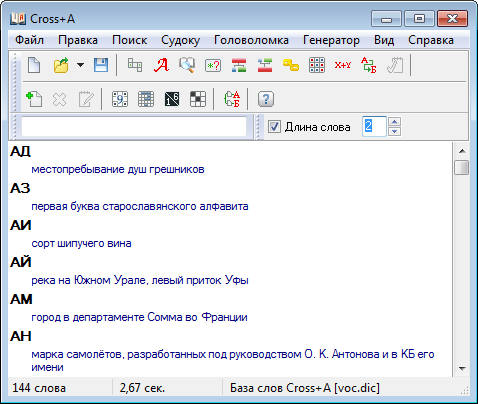The width and height of the screenshot is (478, 404).
Task: Click the red X+Y icon
Action: [x=343, y=65]
